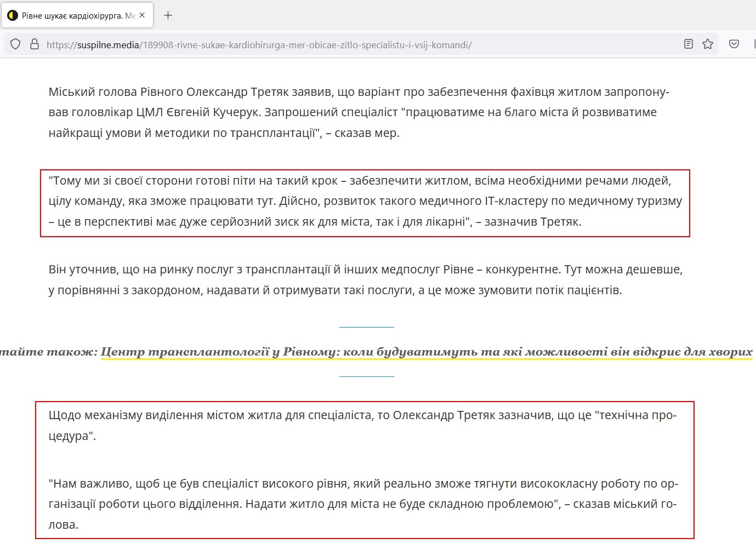Viewport: 756px width, 555px height.
Task: Click the Suspilne favicon on the tab
Action: (12, 16)
